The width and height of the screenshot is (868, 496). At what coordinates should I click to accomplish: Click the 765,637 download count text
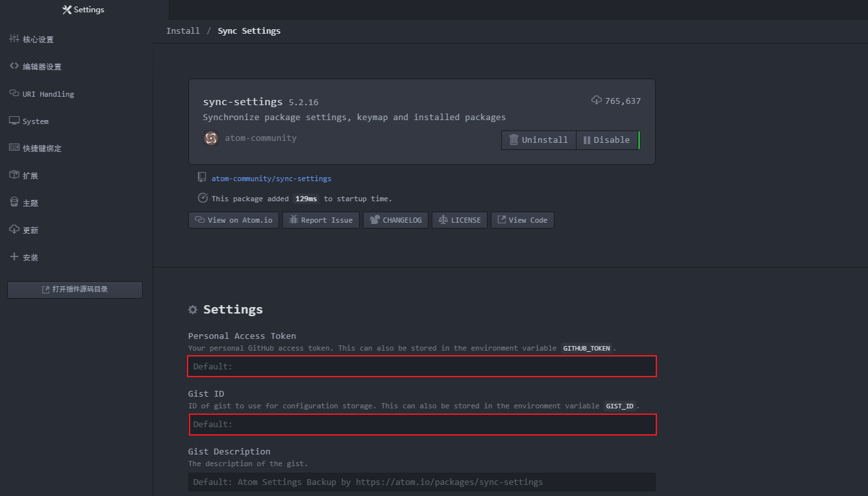click(623, 101)
